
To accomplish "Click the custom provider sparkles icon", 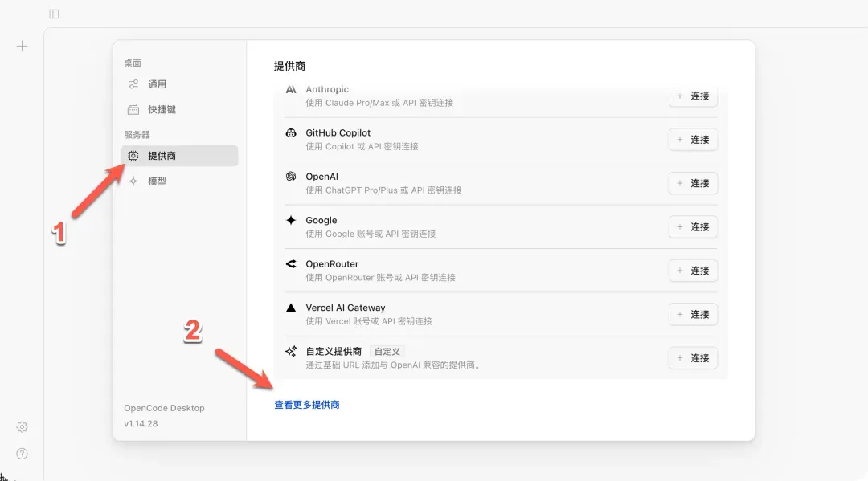I will coord(291,351).
